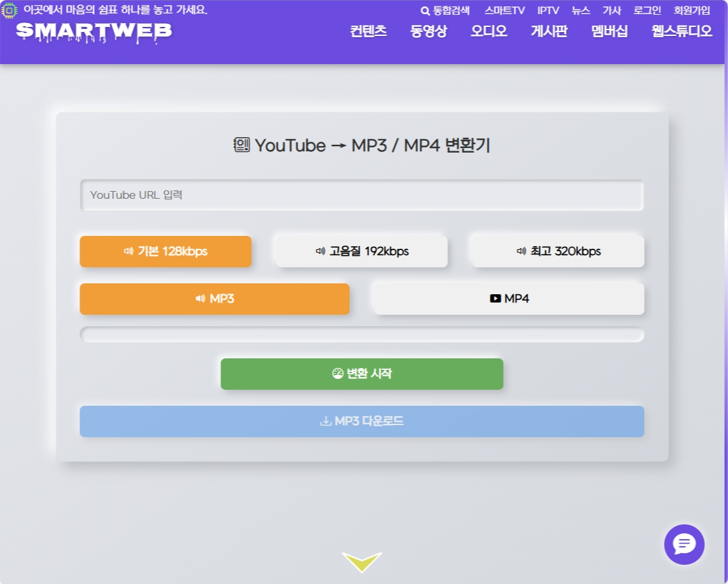The height and width of the screenshot is (584, 728).
Task: Open the 게시판 menu
Action: click(549, 31)
